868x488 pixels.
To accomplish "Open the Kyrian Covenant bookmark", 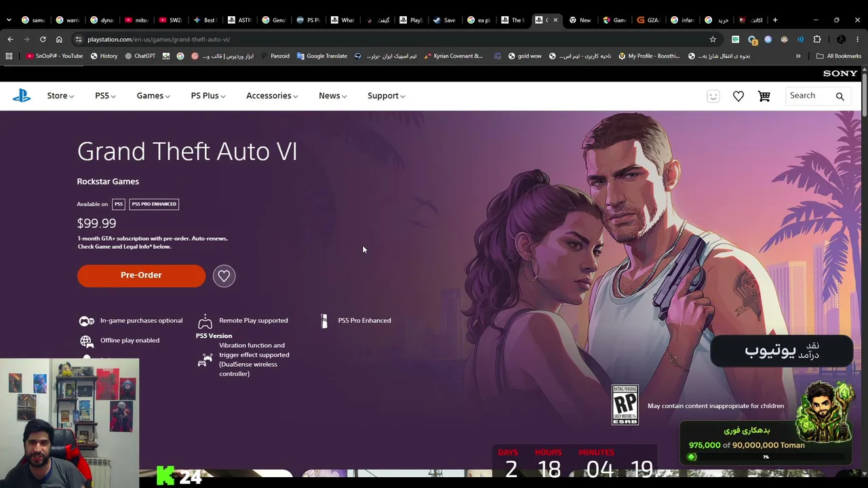I will [453, 56].
